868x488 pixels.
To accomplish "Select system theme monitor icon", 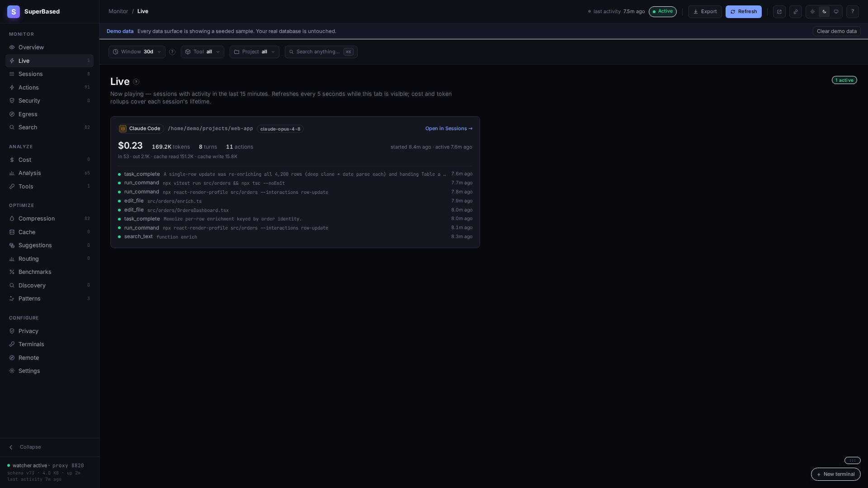I will pyautogui.click(x=836, y=12).
